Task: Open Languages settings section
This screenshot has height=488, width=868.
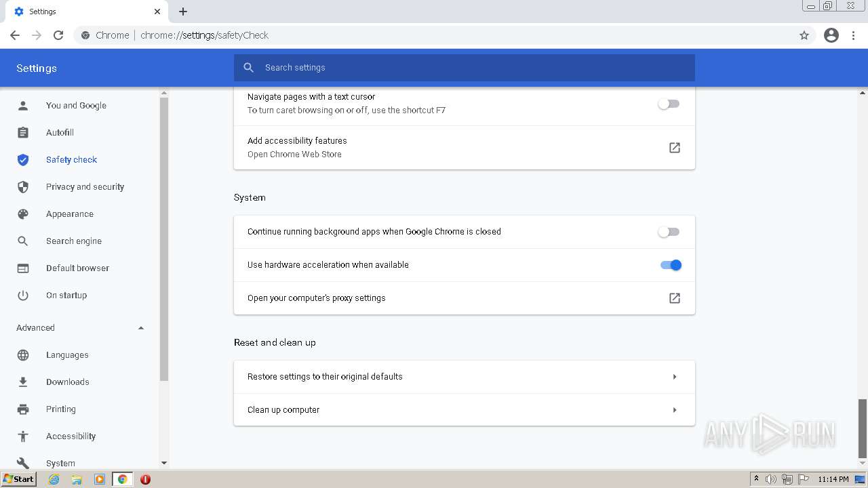Action: 67,355
